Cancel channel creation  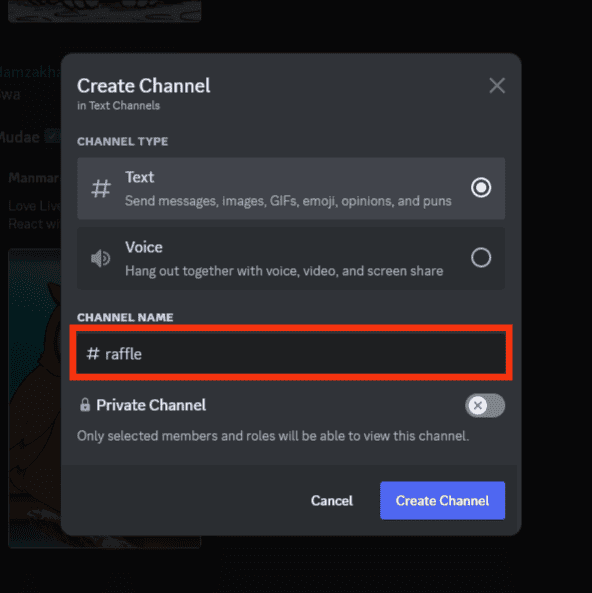(x=332, y=501)
